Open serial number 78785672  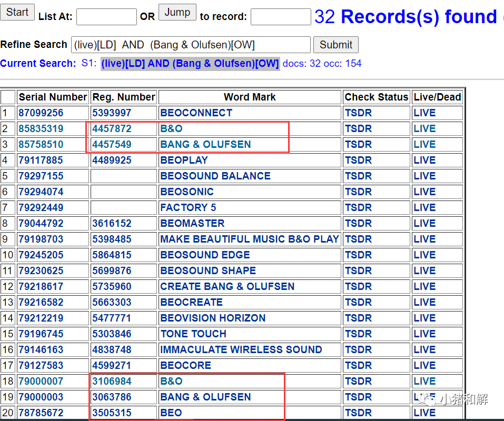41,413
